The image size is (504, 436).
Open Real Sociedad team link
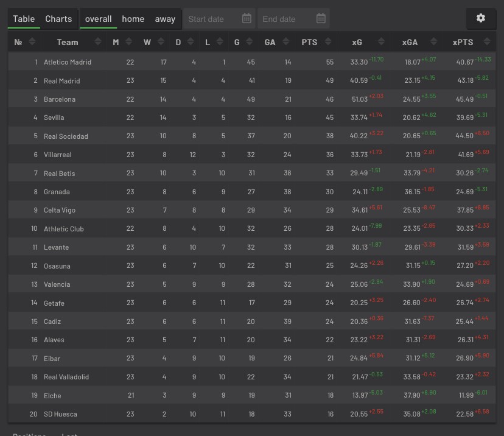pyautogui.click(x=66, y=136)
